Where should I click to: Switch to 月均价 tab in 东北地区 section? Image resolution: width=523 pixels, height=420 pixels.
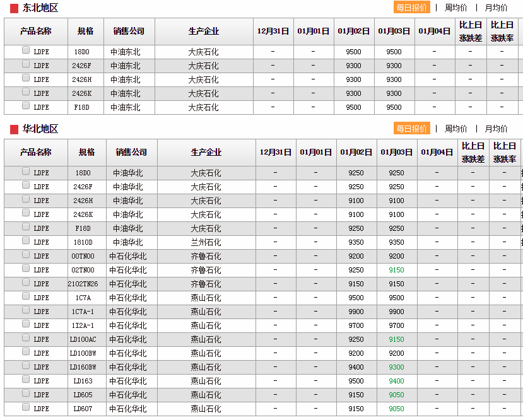[496, 8]
